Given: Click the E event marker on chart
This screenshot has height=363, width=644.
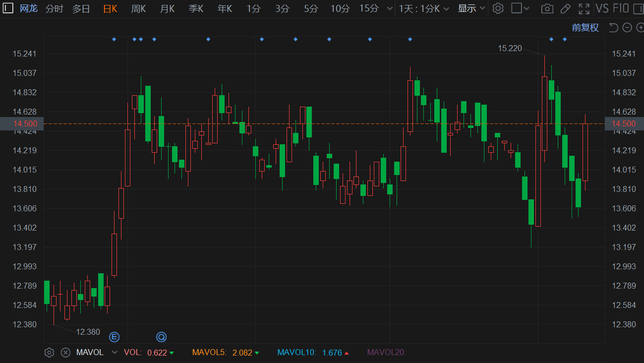Looking at the screenshot, I should click(x=115, y=337).
